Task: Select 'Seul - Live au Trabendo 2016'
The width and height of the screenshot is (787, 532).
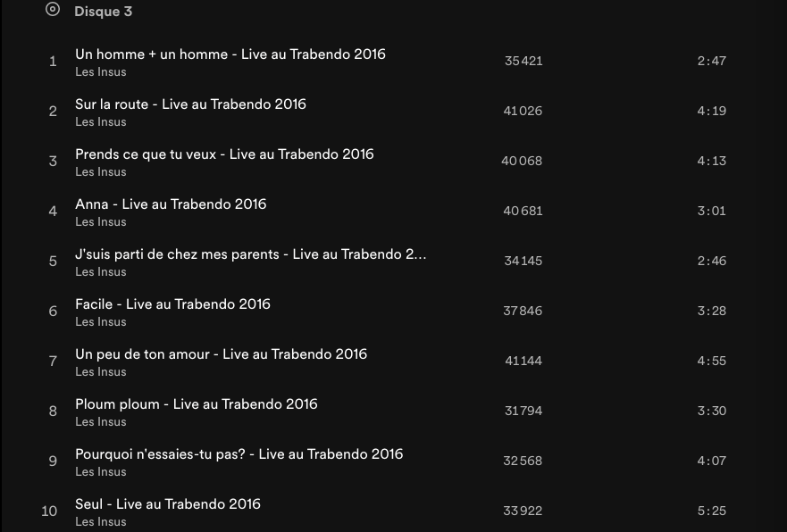Action: [168, 504]
